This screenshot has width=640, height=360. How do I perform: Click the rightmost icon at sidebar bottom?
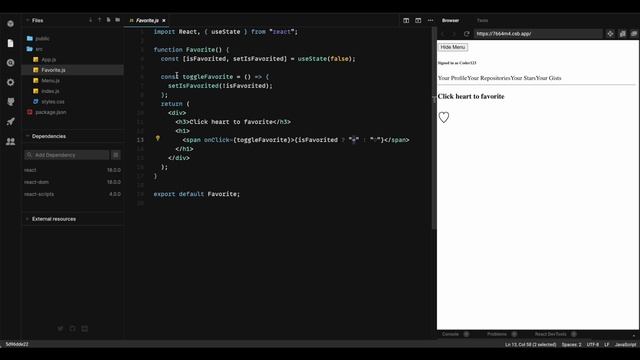pyautogui.click(x=84, y=329)
